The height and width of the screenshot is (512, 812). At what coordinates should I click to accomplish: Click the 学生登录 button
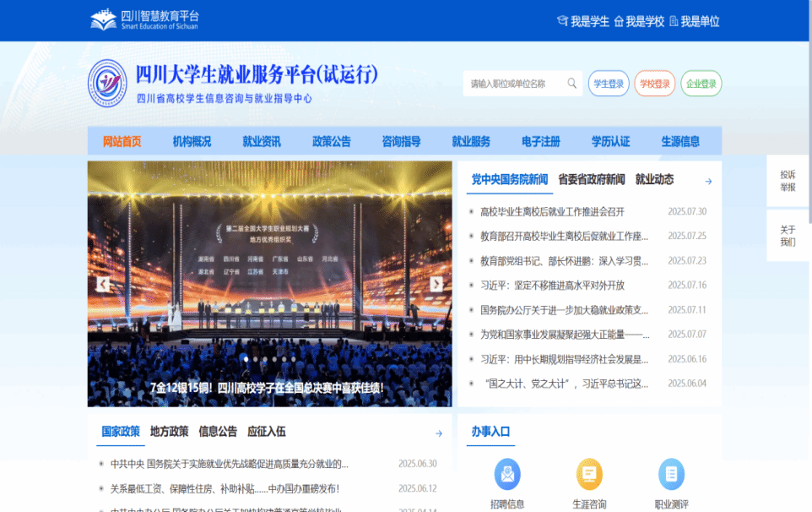click(x=609, y=84)
